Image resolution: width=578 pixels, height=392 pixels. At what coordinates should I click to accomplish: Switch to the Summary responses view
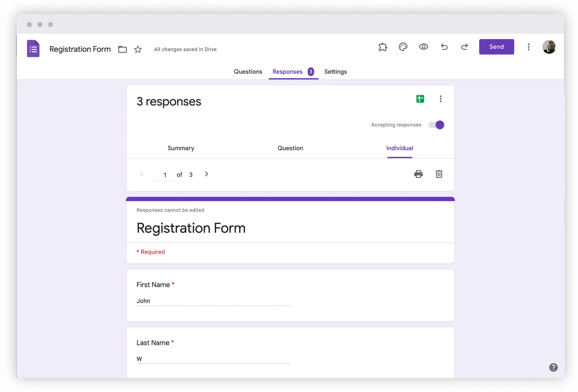pos(181,148)
